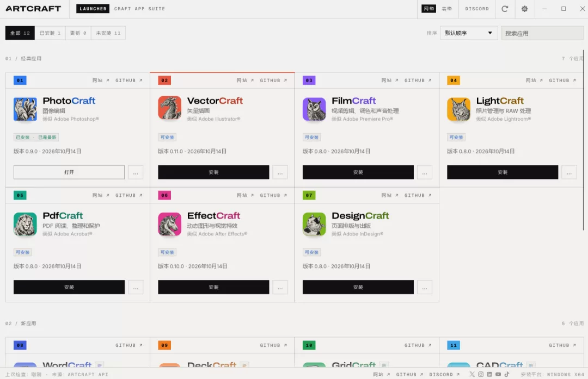Click the PhotoCraft nine-tailed fox app icon
The width and height of the screenshot is (588, 379).
[25, 109]
